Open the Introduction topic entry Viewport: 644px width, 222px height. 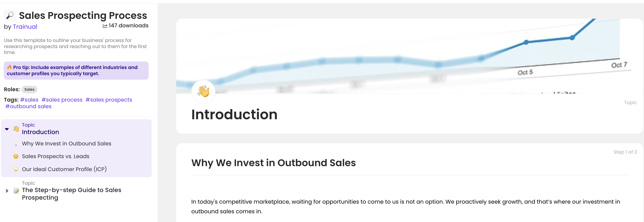[x=41, y=132]
